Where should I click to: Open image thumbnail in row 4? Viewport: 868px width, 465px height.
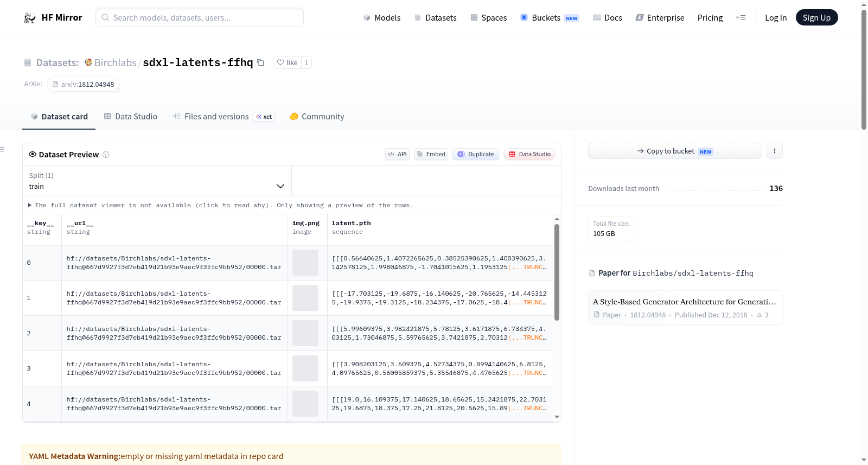coord(305,404)
